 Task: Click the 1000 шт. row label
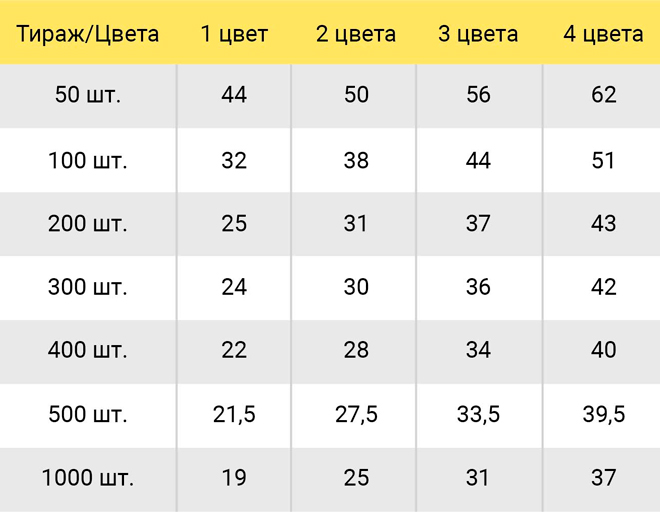[x=88, y=478]
